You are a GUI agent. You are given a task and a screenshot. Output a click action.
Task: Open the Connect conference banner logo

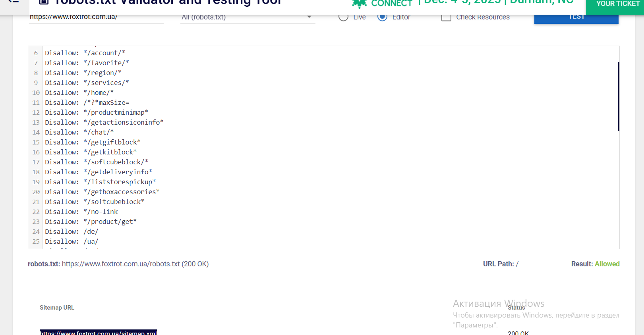pos(382,3)
